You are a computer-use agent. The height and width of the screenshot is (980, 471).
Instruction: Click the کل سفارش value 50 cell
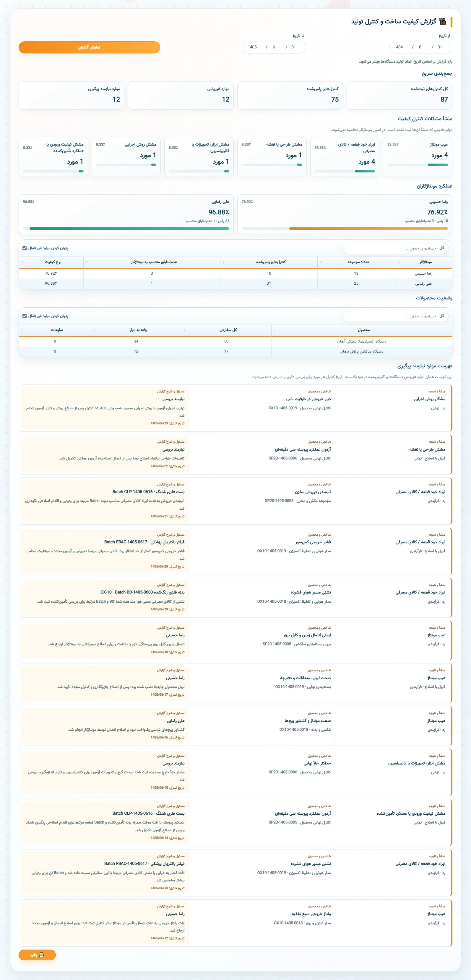click(226, 342)
